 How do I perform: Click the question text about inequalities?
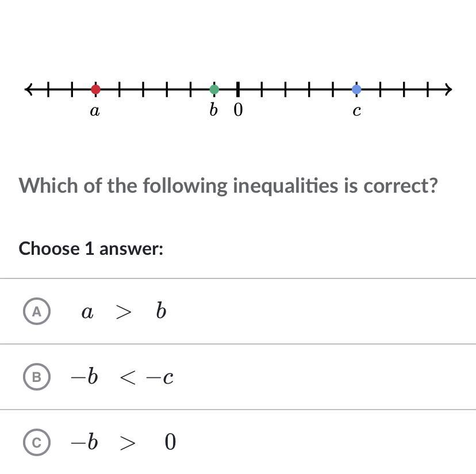pyautogui.click(x=228, y=186)
